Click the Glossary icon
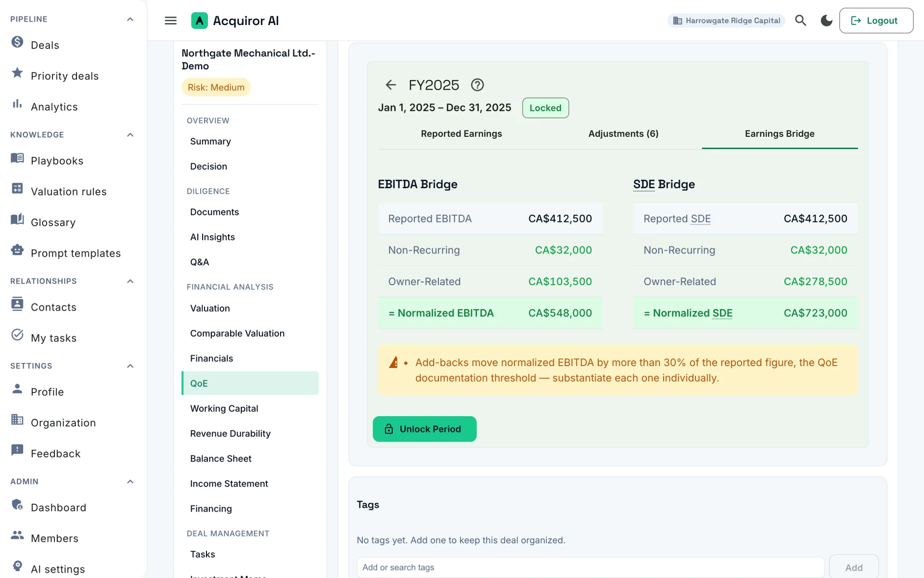Viewport: 924px width, 578px height. [17, 219]
